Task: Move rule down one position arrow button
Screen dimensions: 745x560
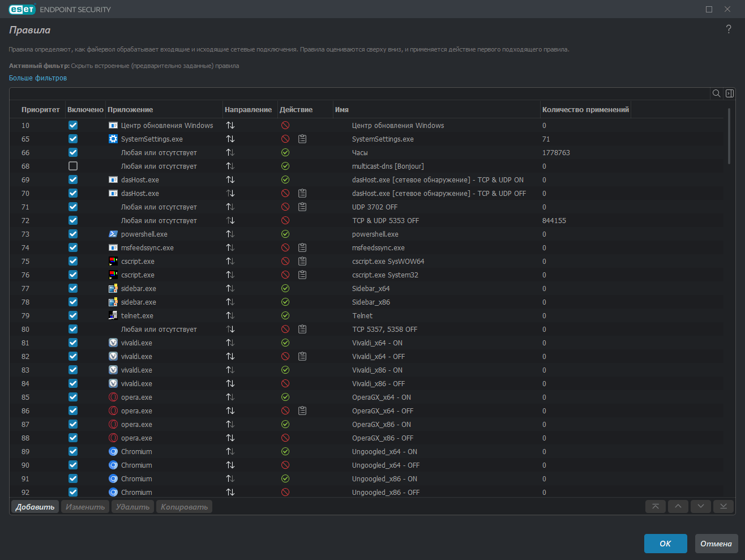Action: point(701,506)
